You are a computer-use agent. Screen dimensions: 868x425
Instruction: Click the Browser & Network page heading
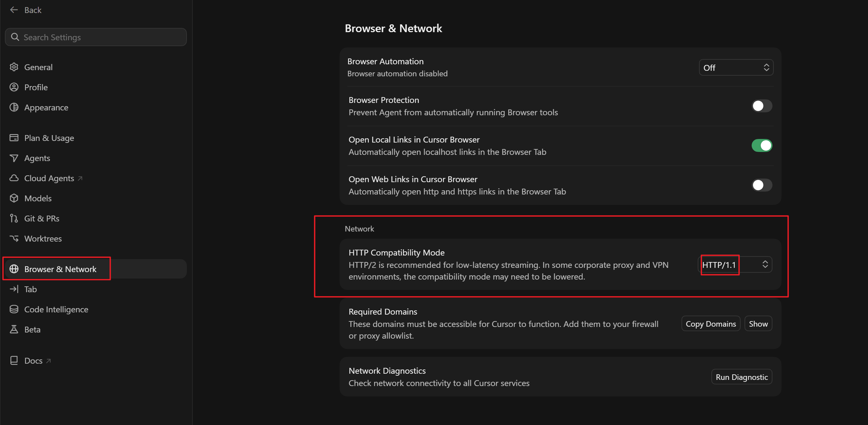tap(393, 28)
